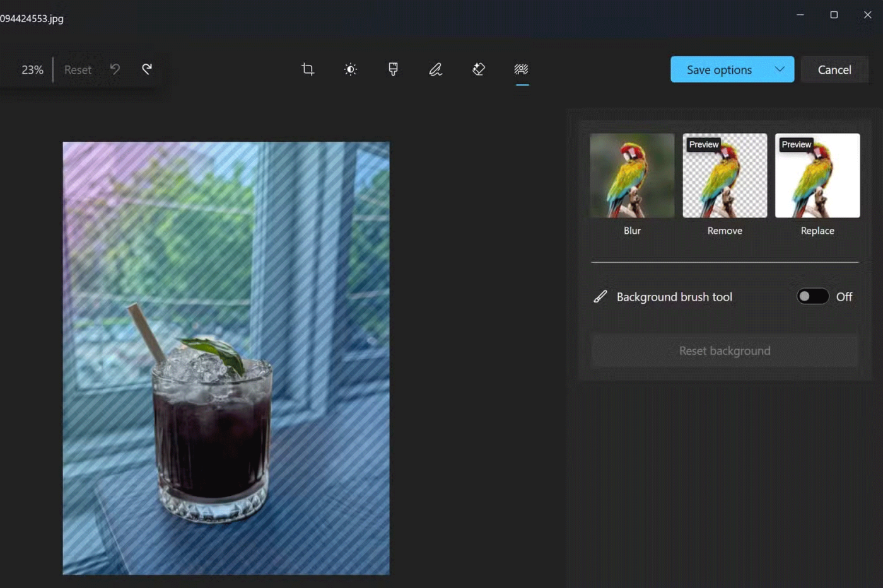Click the Save options button
Screen dimensions: 883x588
tap(718, 70)
